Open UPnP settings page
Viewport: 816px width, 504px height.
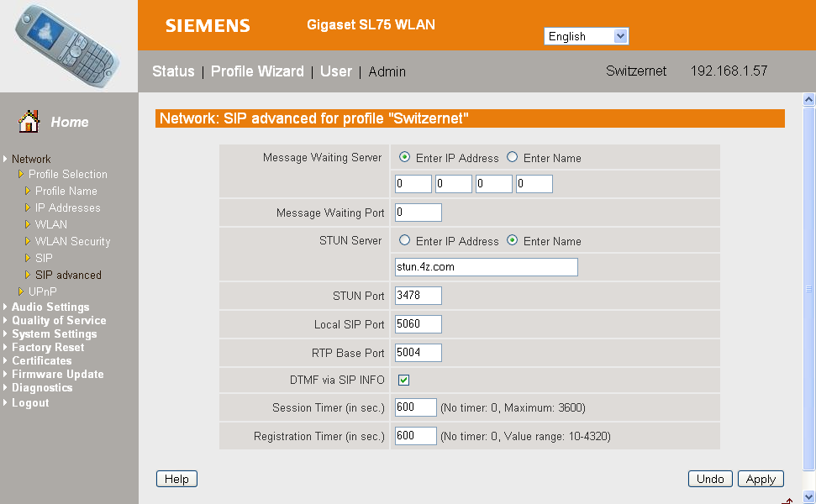42,291
